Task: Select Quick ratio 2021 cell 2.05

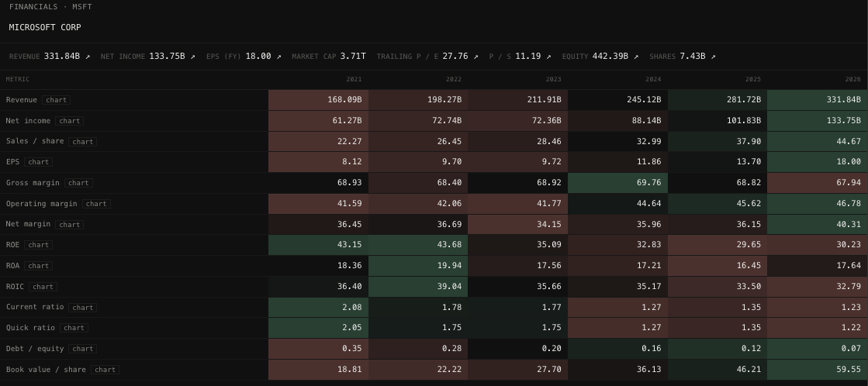Action: pos(318,328)
